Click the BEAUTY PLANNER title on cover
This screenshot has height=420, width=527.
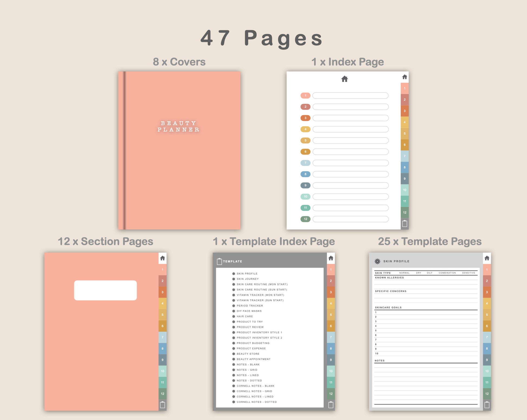pyautogui.click(x=179, y=126)
